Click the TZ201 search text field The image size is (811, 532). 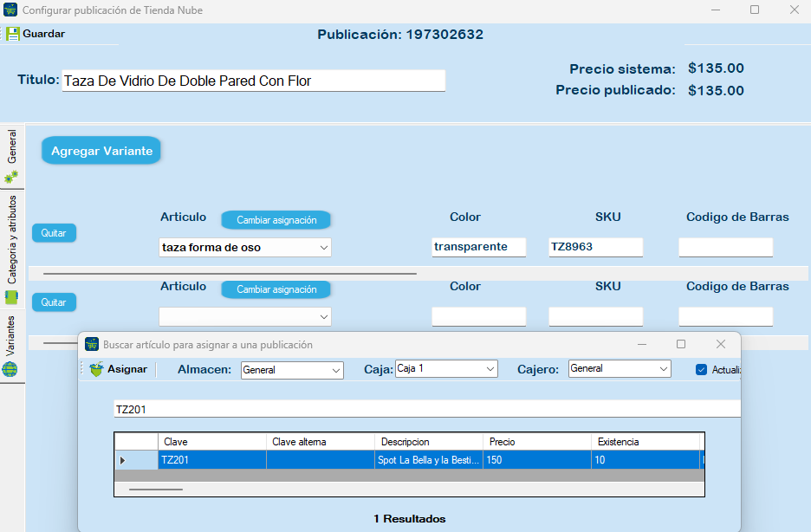[425, 409]
